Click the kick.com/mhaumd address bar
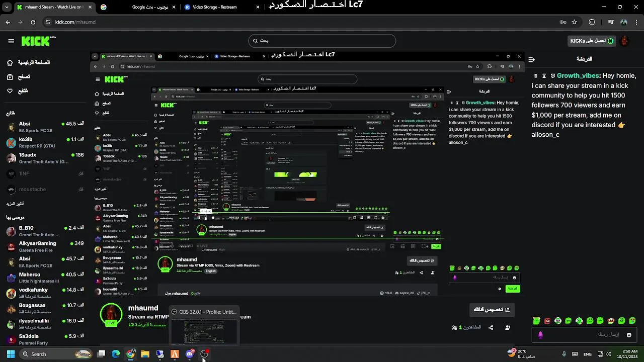Image resolution: width=644 pixels, height=362 pixels. pos(302,22)
